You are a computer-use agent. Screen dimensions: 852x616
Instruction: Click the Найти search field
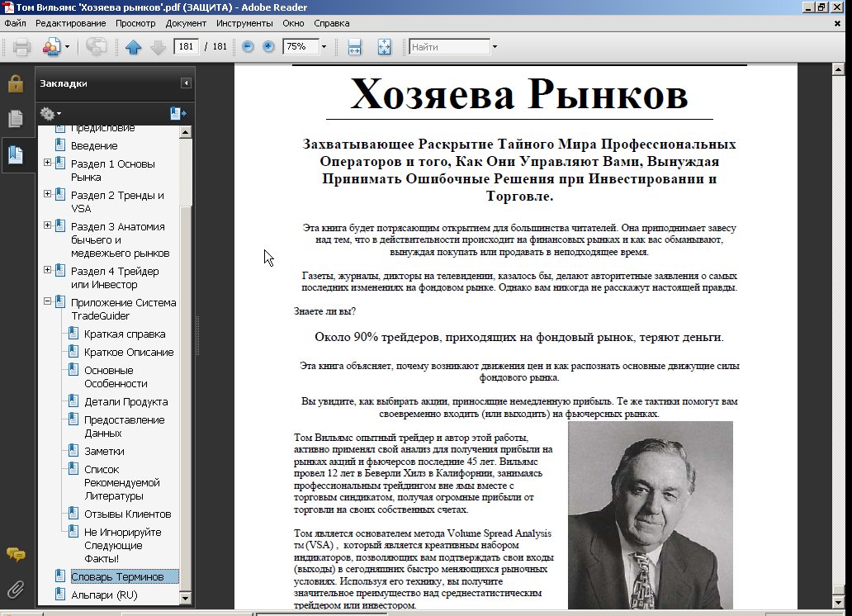coord(449,47)
